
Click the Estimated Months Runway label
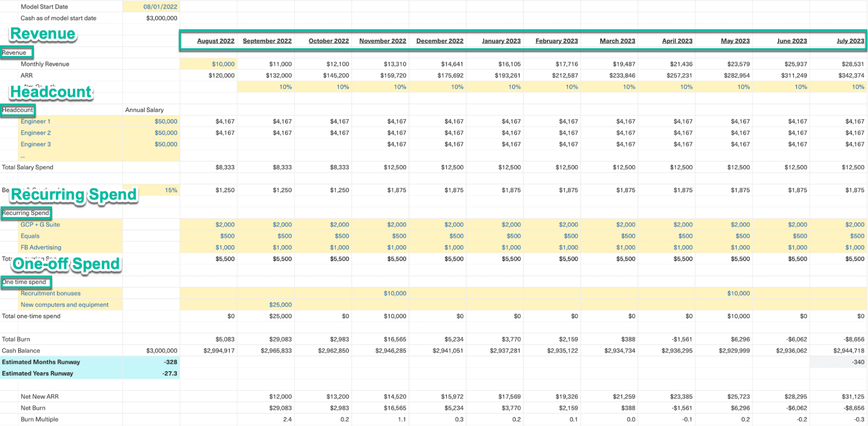41,362
